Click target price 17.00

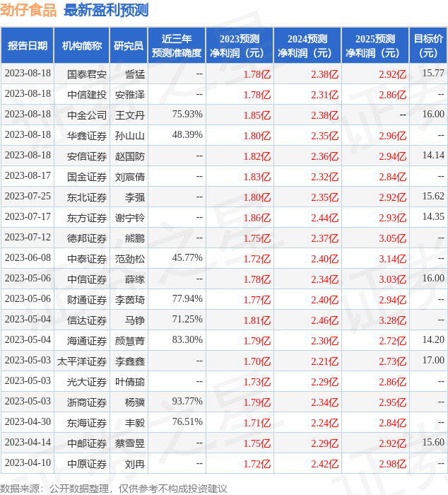[433, 360]
